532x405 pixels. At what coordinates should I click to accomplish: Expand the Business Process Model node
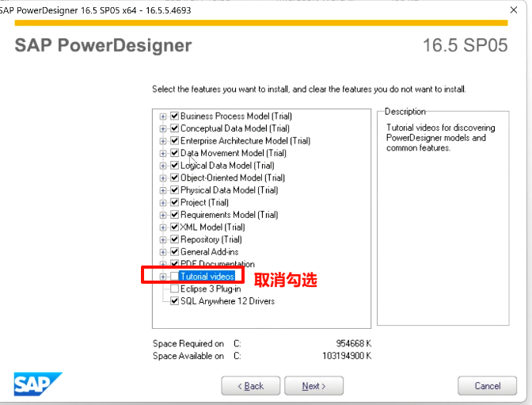(x=163, y=116)
